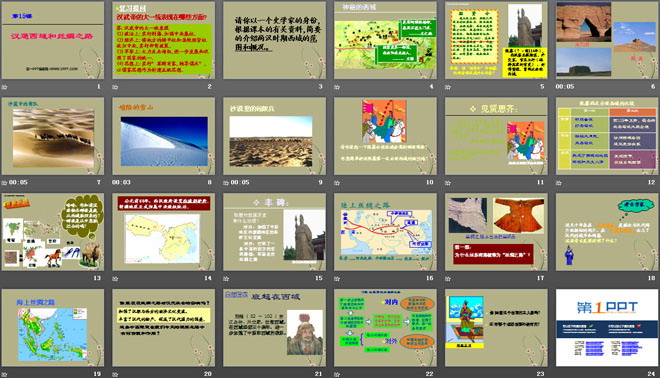The height and width of the screenshot is (378, 660).
Task: Click the animation star icon under slide 11
Action: click(x=448, y=183)
